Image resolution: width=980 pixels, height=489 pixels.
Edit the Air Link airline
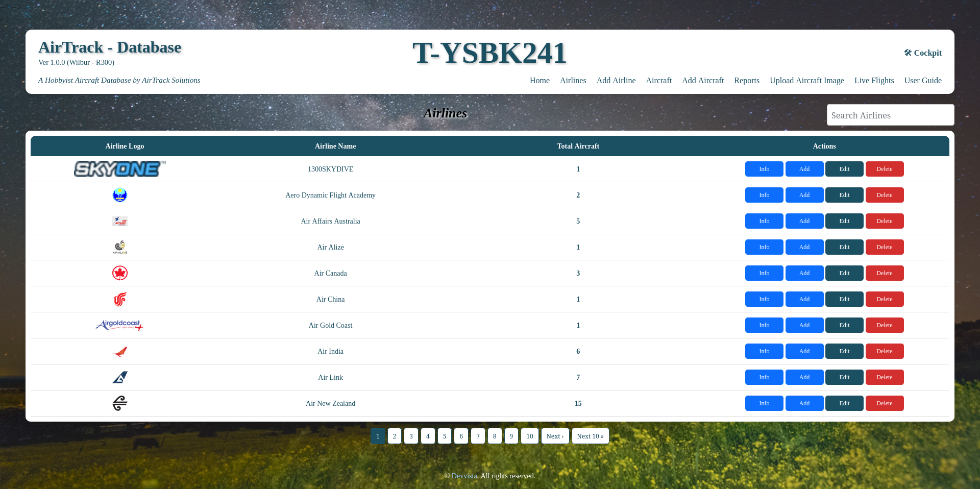(x=844, y=377)
